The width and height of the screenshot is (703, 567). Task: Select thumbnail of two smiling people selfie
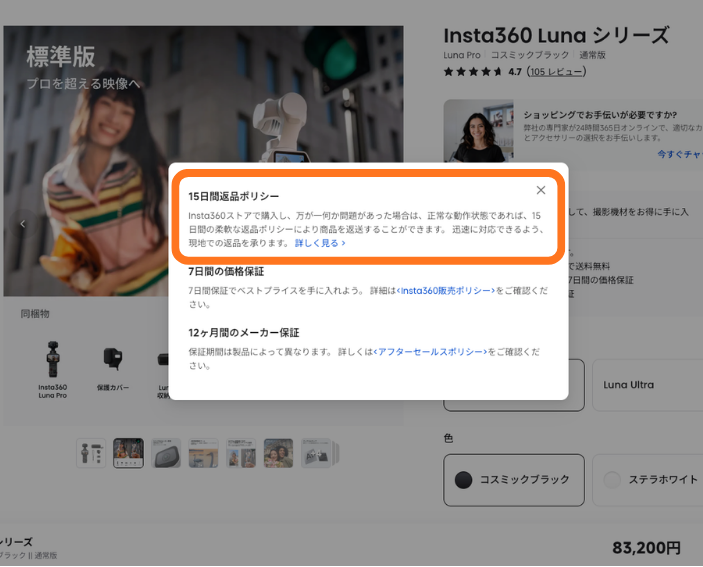pyautogui.click(x=278, y=453)
